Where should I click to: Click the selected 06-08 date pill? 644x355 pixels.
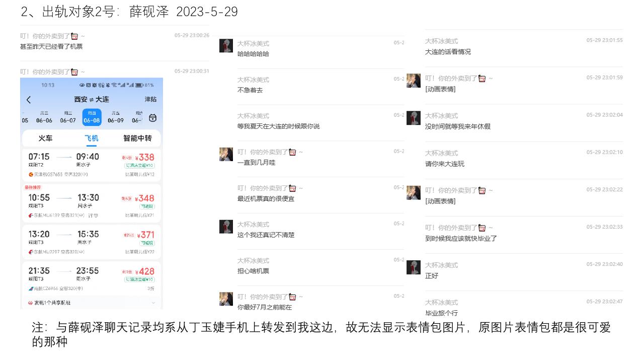click(92, 118)
